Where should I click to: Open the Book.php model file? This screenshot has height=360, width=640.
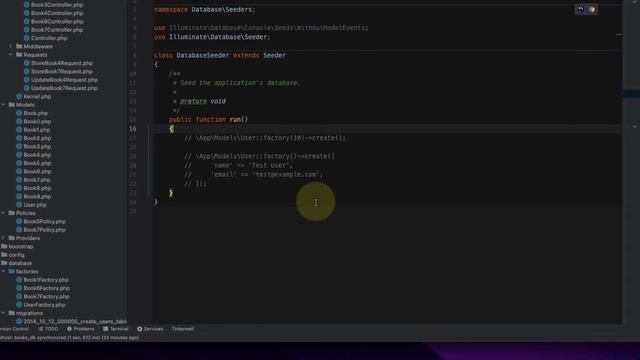coord(32,113)
